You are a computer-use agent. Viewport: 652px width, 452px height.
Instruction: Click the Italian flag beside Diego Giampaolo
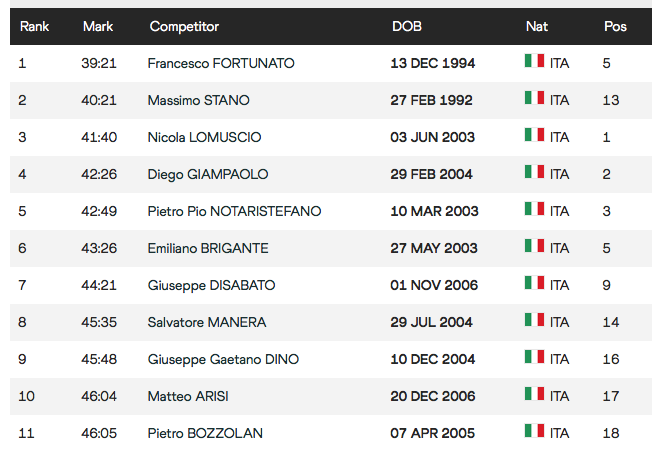tap(534, 172)
